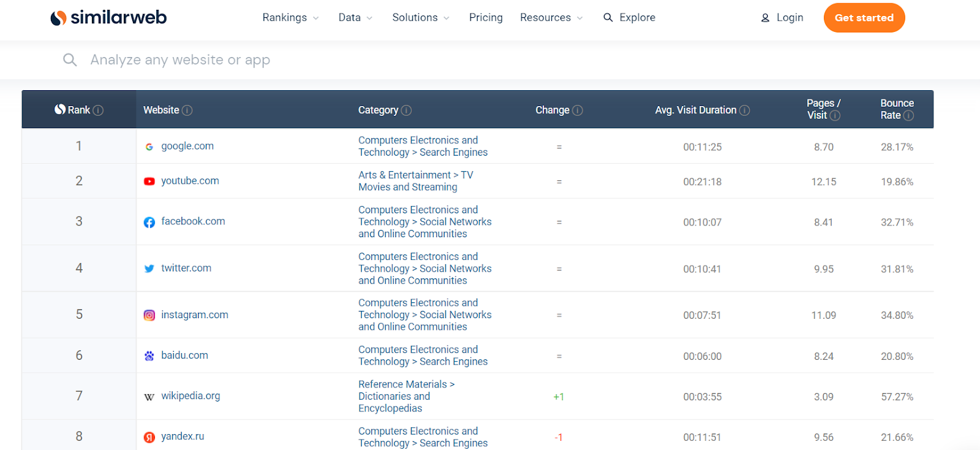The image size is (980, 450).
Task: Click the info icon next to Website
Action: click(x=187, y=110)
